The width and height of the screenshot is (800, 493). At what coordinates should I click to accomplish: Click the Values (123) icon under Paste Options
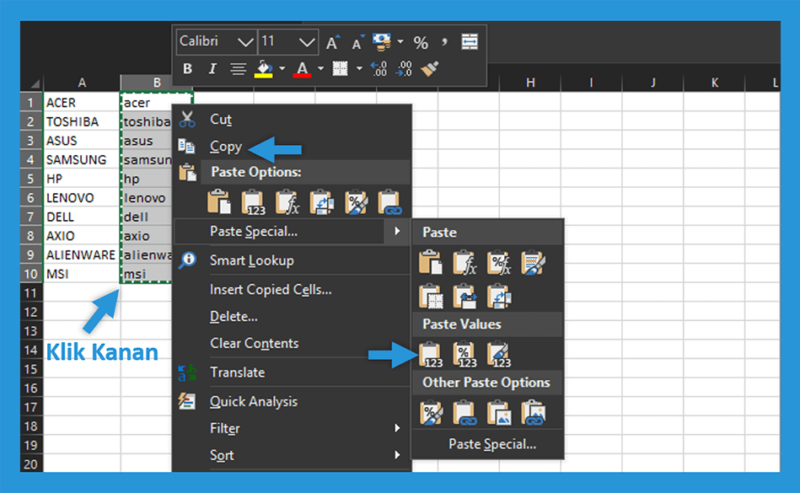[253, 202]
